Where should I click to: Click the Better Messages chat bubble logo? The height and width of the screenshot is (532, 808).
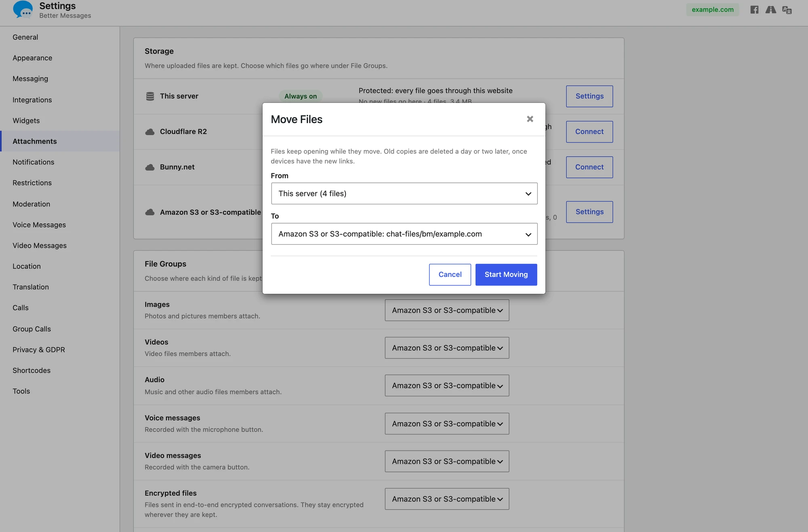(x=23, y=9)
